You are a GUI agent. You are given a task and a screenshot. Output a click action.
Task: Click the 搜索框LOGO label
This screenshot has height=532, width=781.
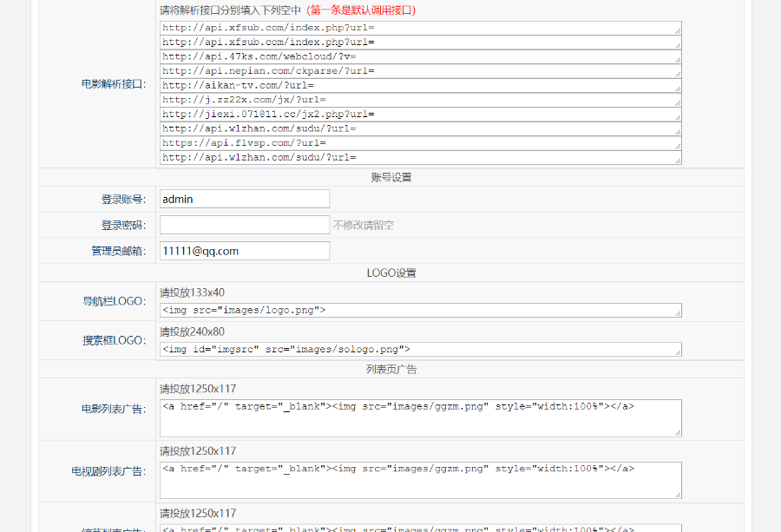click(x=114, y=341)
